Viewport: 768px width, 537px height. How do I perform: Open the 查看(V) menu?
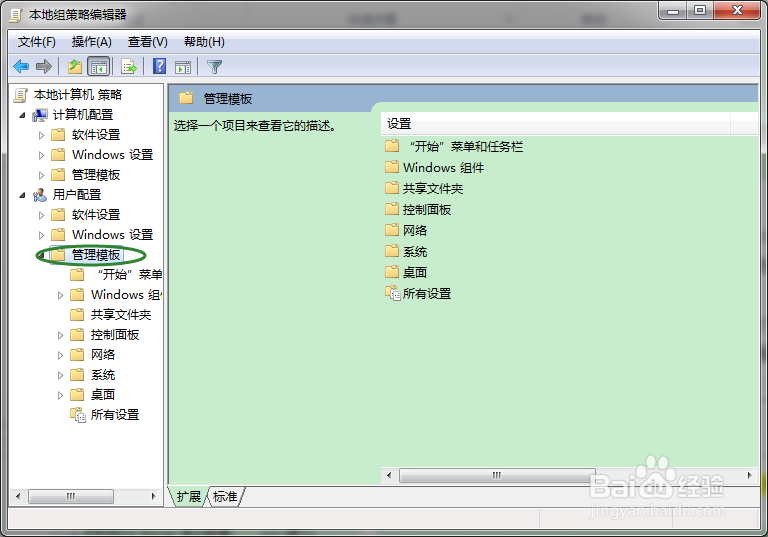147,42
